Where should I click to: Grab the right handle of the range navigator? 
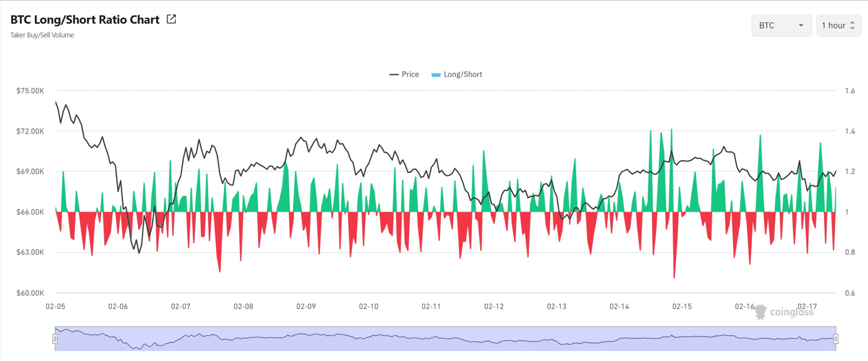835,339
